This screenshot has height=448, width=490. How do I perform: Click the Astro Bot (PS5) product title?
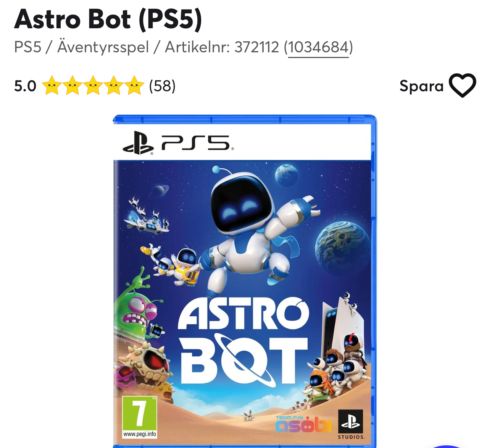click(108, 19)
